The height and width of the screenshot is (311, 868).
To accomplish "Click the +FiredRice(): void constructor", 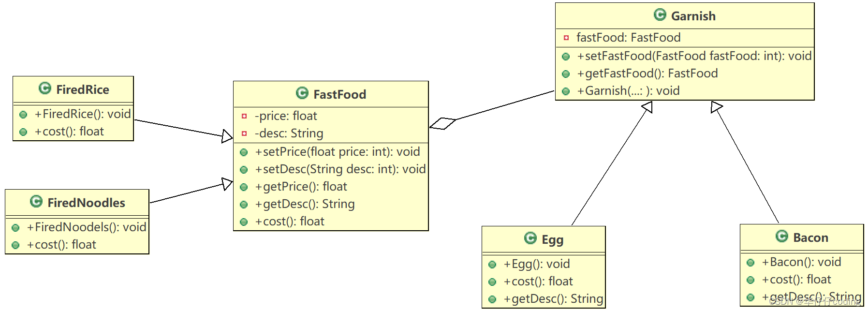I will click(83, 114).
